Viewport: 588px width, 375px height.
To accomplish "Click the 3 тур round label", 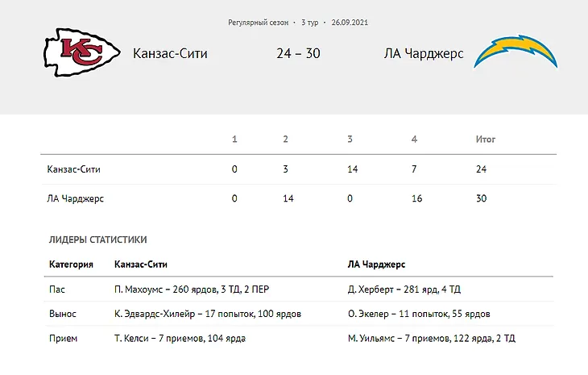I will click(310, 23).
